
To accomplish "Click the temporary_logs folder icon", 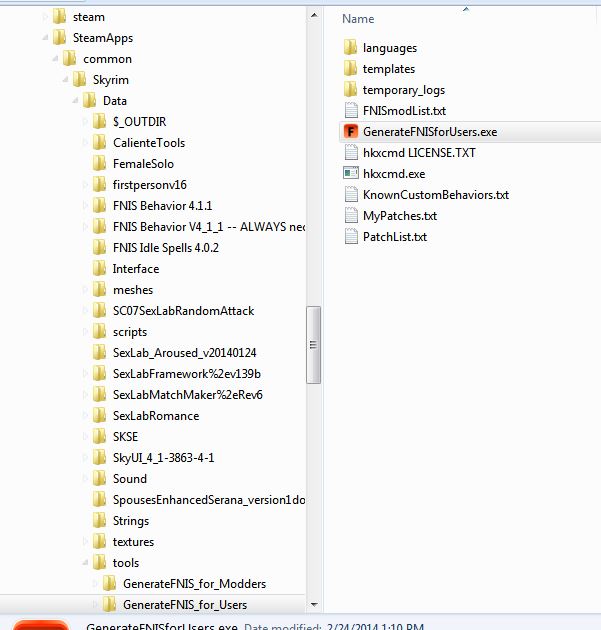I will pos(351,89).
